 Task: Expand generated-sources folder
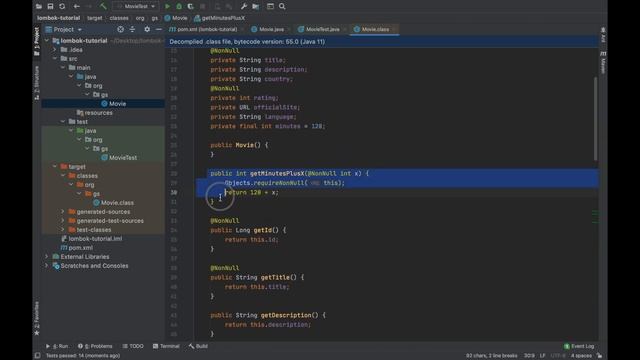click(63, 211)
